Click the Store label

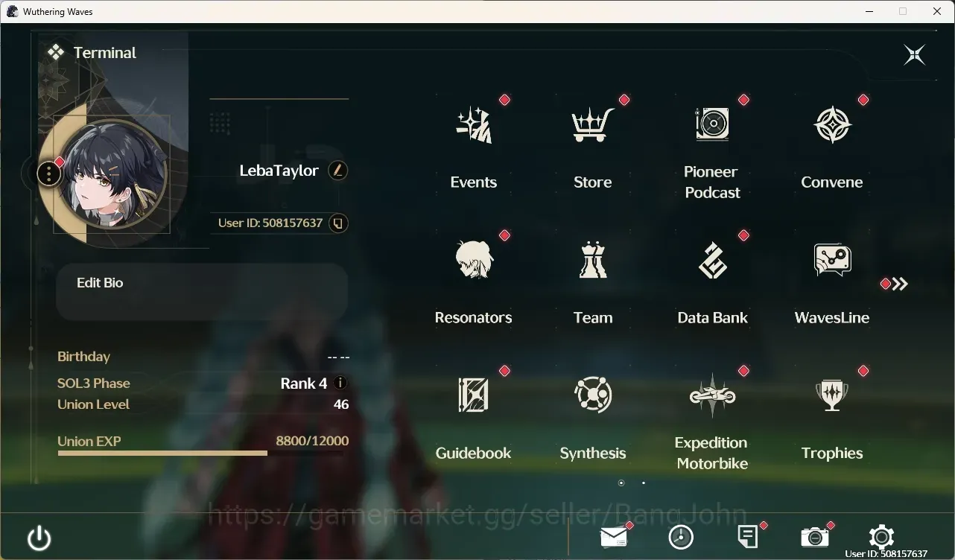593,182
